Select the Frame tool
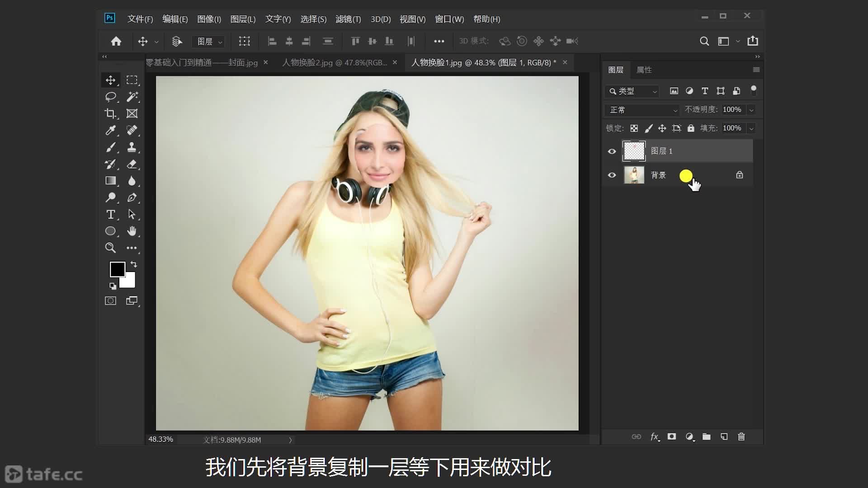Viewport: 868px width, 488px height. (132, 113)
